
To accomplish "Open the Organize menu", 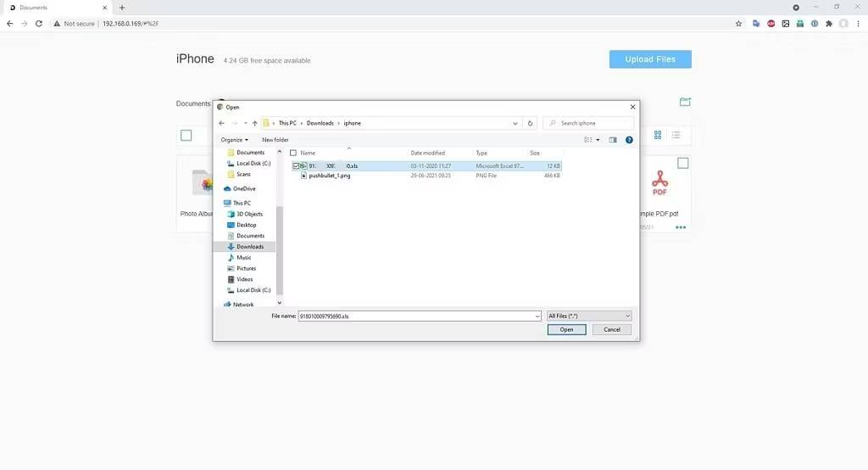I will coord(234,140).
